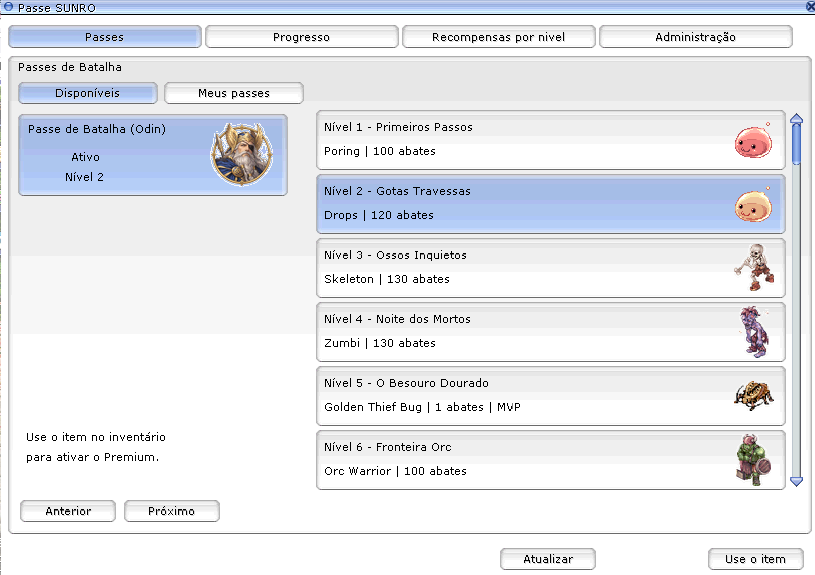Open the Administração tab
The width and height of the screenshot is (815, 575).
(x=695, y=37)
